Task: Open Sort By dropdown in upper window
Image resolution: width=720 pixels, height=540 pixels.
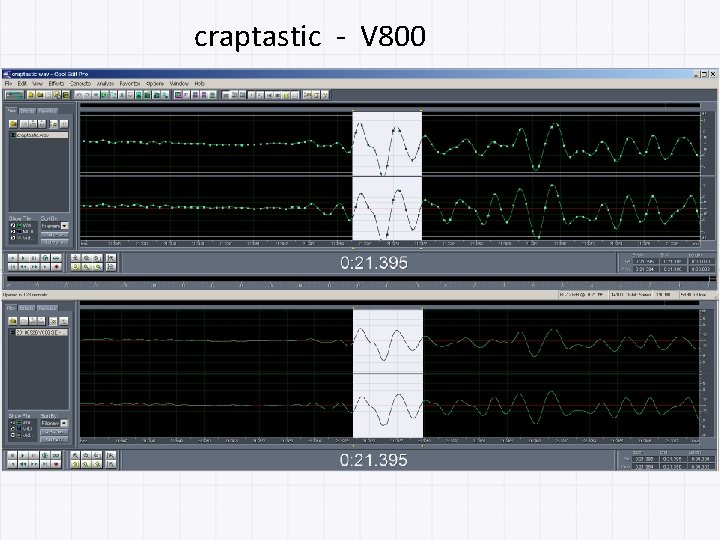Action: point(64,226)
